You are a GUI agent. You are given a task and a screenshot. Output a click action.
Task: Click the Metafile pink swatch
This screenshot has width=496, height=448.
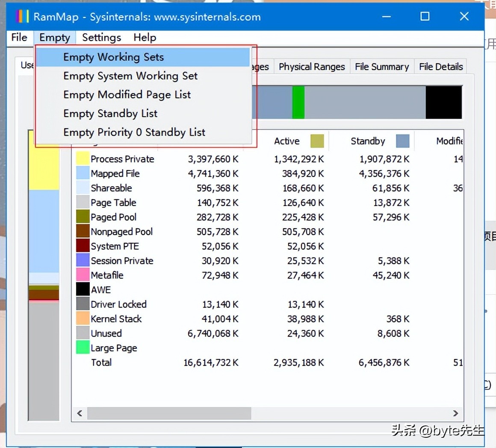(x=83, y=275)
